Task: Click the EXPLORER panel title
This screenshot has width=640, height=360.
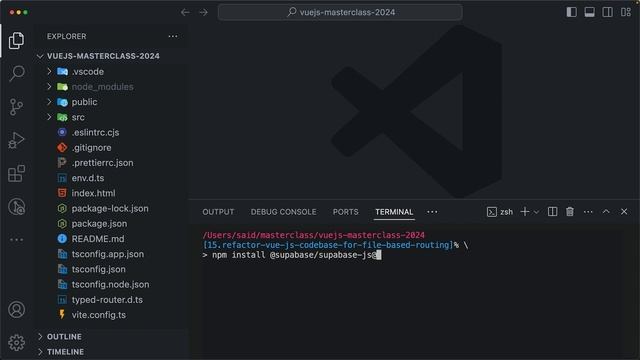Action: point(67,36)
